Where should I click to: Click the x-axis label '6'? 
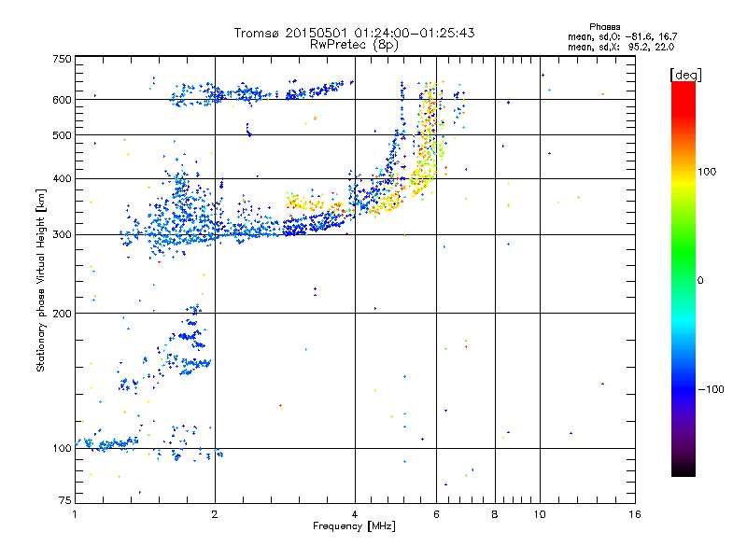coord(436,514)
